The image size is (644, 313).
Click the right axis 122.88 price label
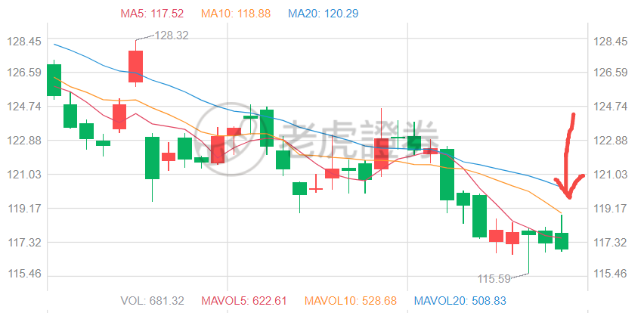coord(610,141)
